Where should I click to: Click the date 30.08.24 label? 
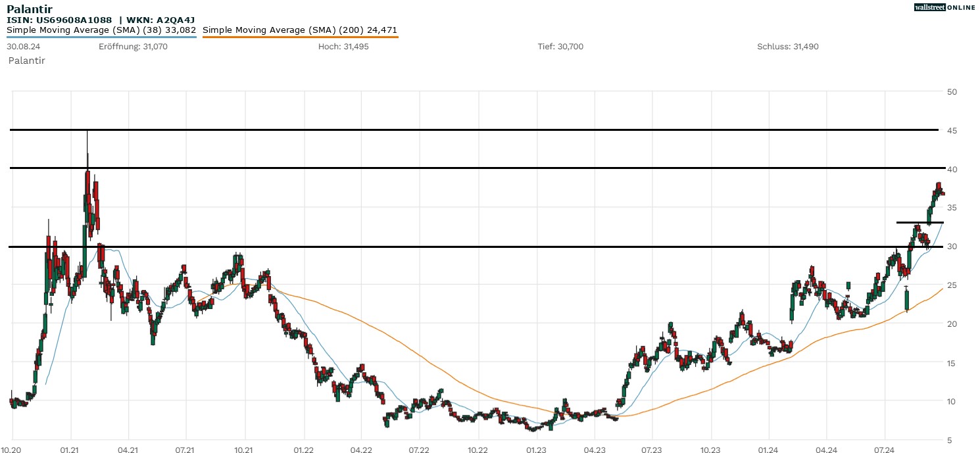pyautogui.click(x=21, y=47)
